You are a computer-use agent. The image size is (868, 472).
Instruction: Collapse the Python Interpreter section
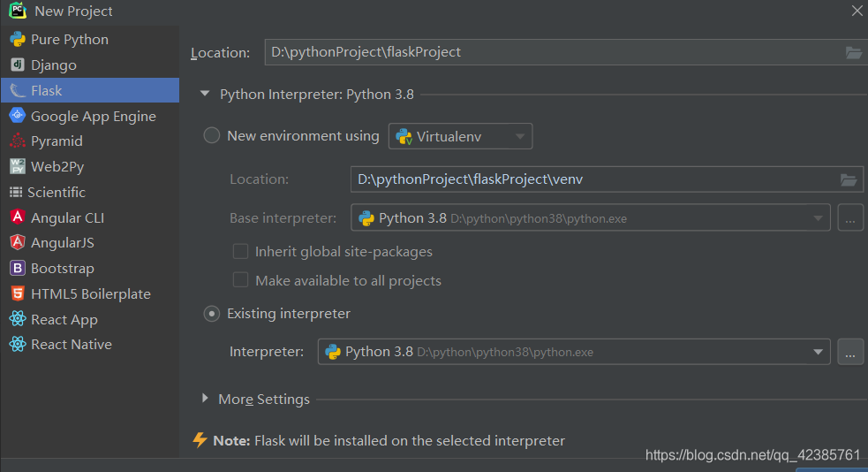tap(205, 94)
